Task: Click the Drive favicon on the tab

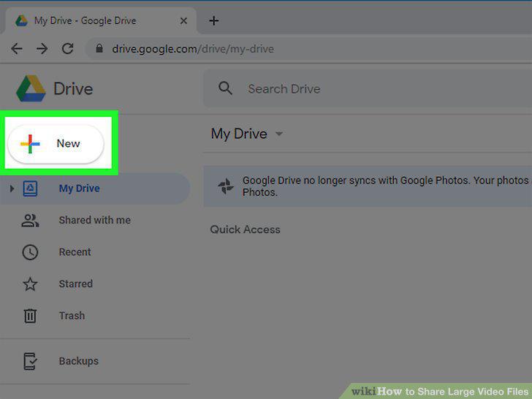Action: click(21, 20)
